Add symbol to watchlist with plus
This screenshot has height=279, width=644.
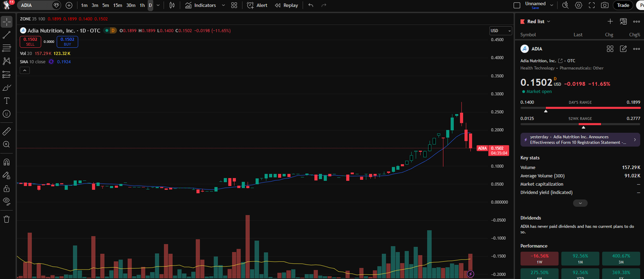coord(610,21)
